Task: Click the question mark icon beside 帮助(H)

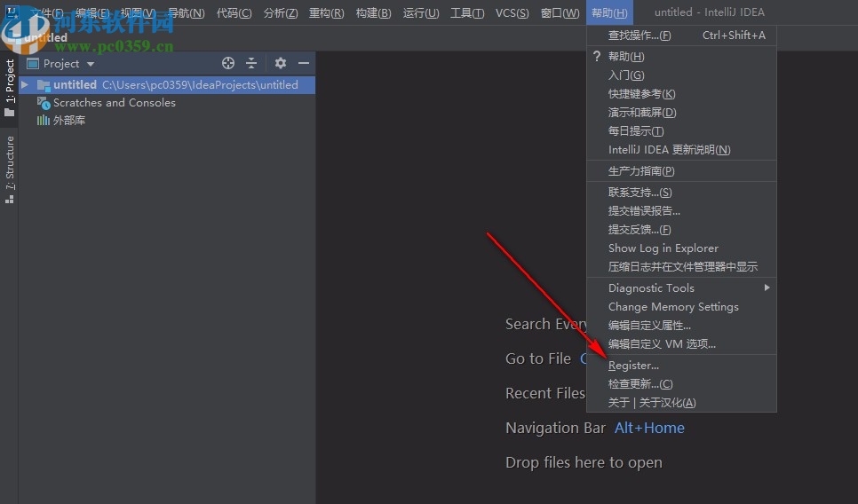Action: 597,56
